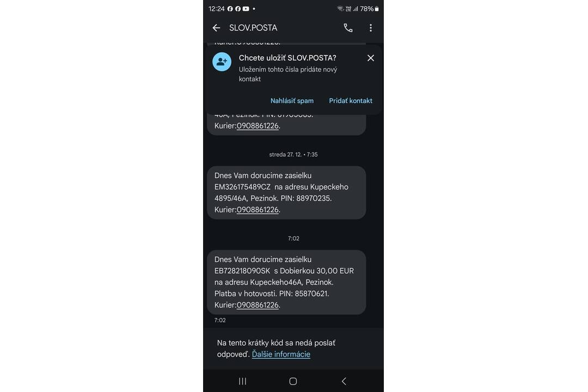The image size is (588, 392).
Task: Open the Ďalšie informácie link
Action: (x=281, y=354)
